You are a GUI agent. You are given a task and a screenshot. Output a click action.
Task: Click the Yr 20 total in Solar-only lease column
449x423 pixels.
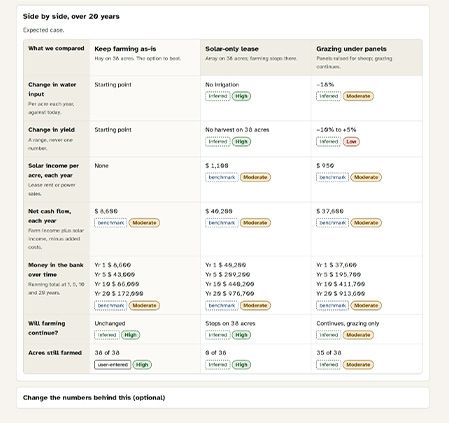click(230, 294)
